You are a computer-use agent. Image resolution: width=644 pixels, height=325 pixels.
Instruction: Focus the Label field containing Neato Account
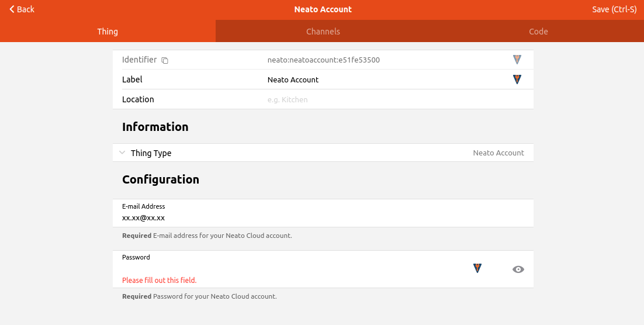pos(380,80)
